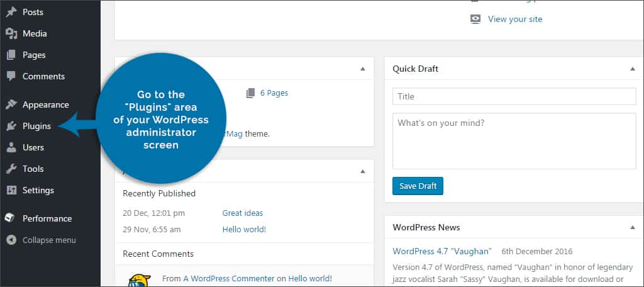Click the Save Draft button
The image size is (644, 287).
[x=418, y=186]
